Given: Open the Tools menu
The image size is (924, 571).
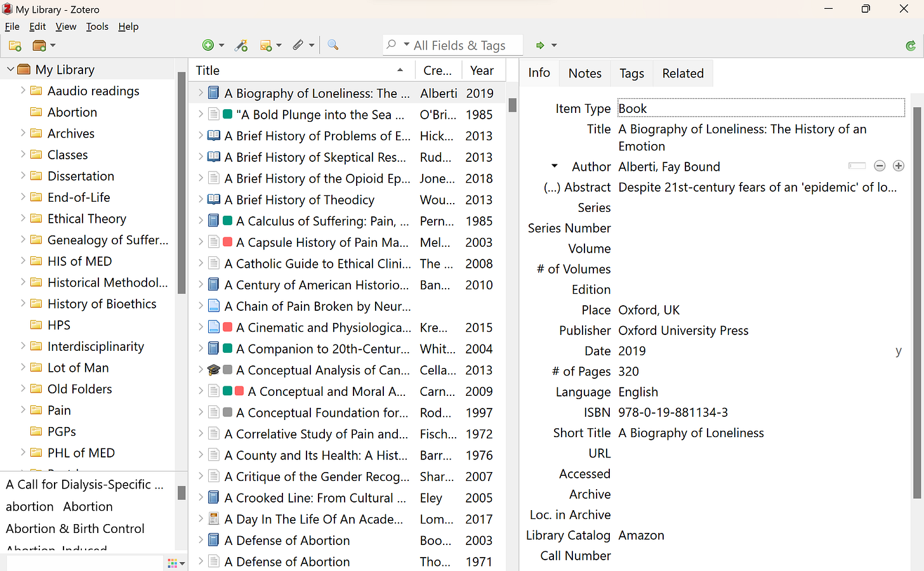Looking at the screenshot, I should 97,27.
